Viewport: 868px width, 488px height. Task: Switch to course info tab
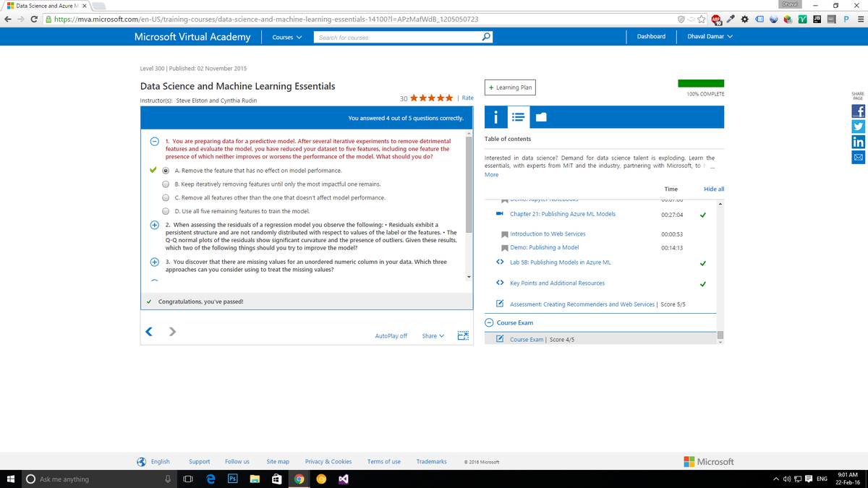[495, 116]
